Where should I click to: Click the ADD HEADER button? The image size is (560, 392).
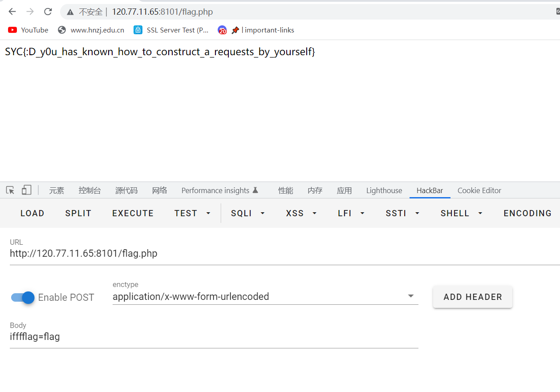472,297
